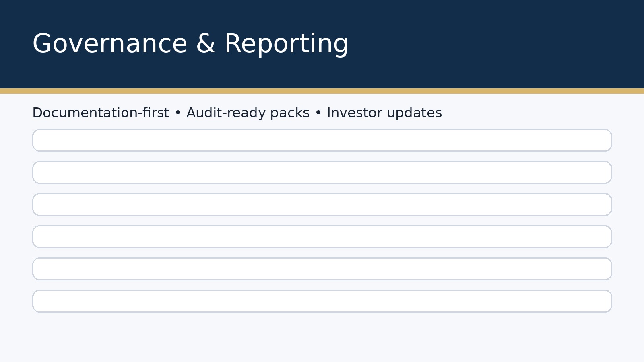
Task: Click the blank area below the last box
Action: point(322,338)
